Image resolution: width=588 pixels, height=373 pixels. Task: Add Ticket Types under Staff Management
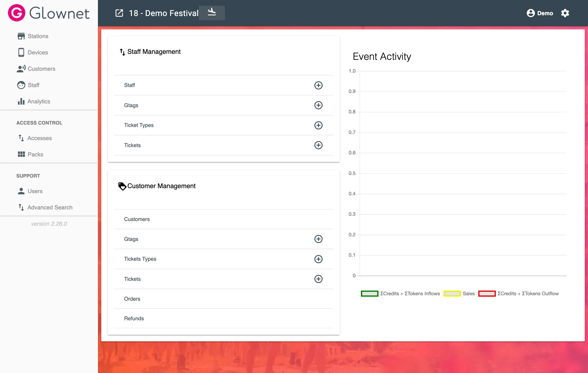click(x=318, y=125)
